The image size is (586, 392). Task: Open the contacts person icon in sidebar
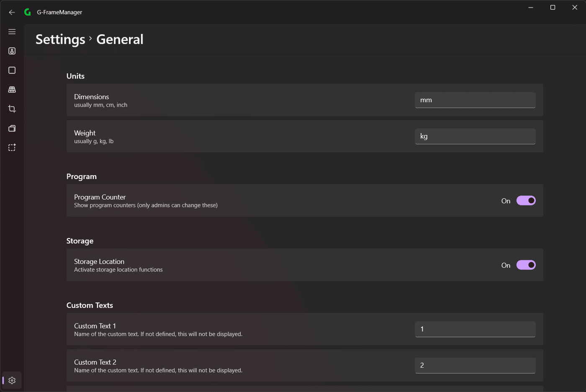12,51
